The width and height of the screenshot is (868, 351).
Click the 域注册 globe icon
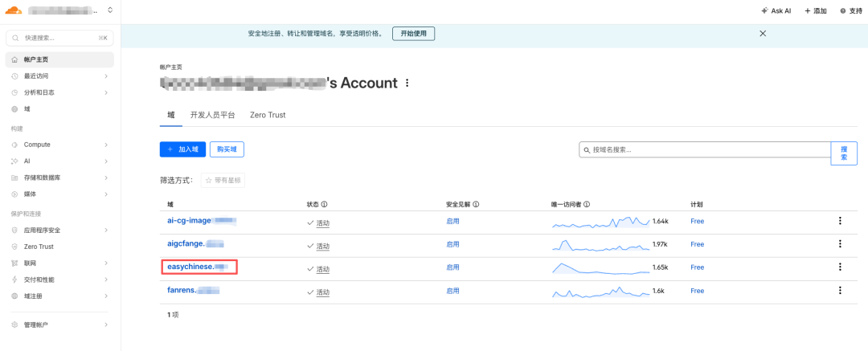click(14, 296)
